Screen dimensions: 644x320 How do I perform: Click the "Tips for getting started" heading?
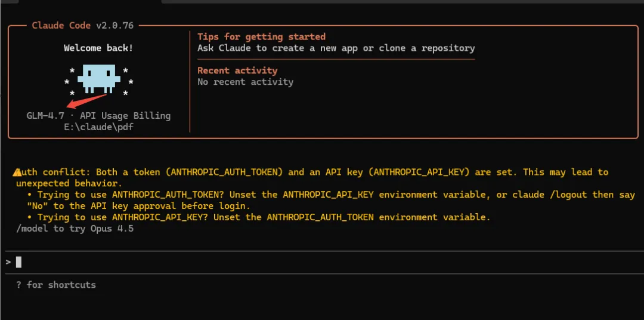pyautogui.click(x=262, y=36)
